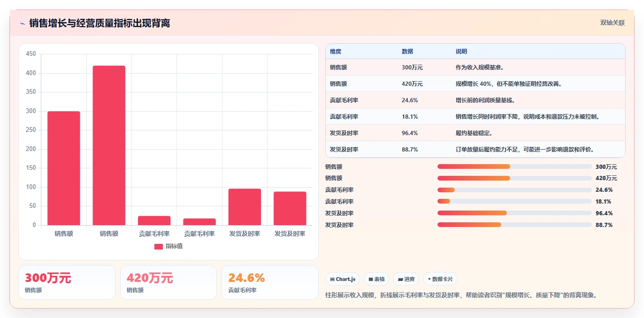Click the table cell 88.7%

tap(410, 150)
